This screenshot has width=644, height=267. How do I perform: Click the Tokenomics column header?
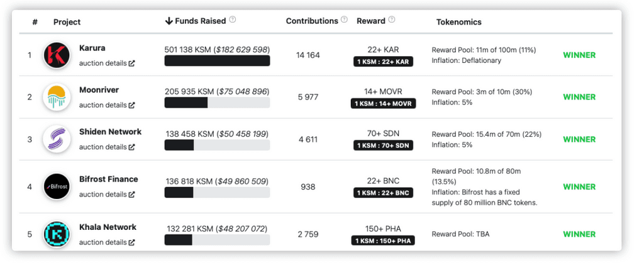pyautogui.click(x=458, y=22)
